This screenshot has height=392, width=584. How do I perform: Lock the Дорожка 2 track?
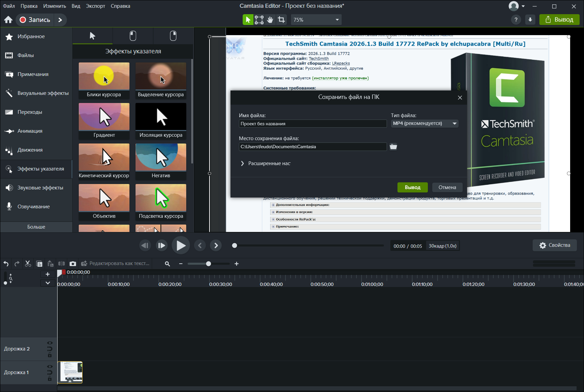click(x=50, y=355)
